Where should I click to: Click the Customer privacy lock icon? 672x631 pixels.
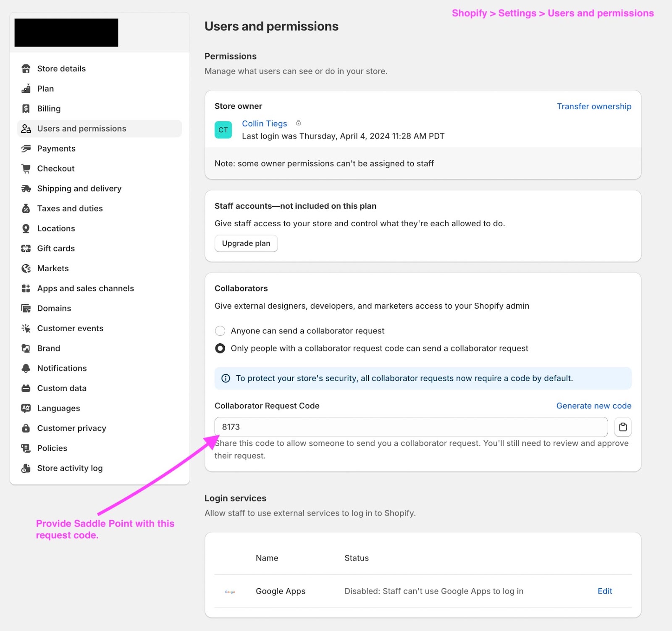26,428
